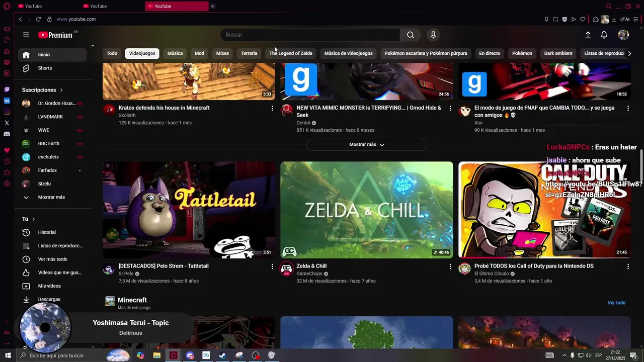Expand Mostrar más under video row
The height and width of the screenshot is (362, 644).
pos(367,144)
